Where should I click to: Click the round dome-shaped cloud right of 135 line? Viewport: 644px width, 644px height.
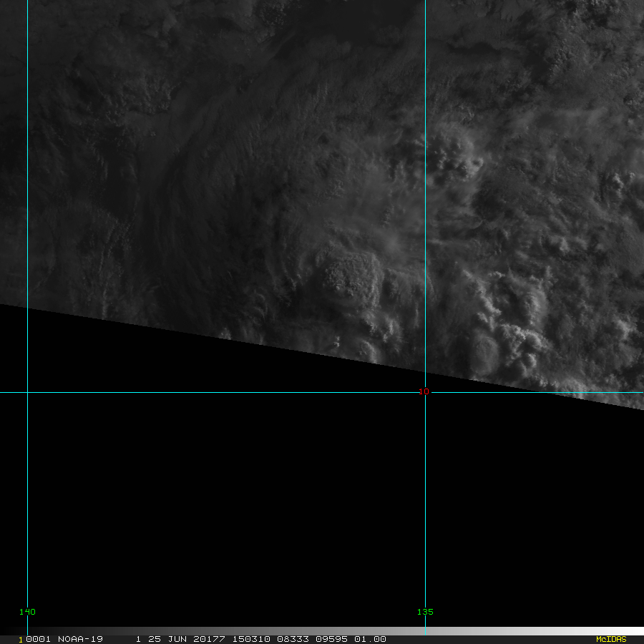[485, 352]
